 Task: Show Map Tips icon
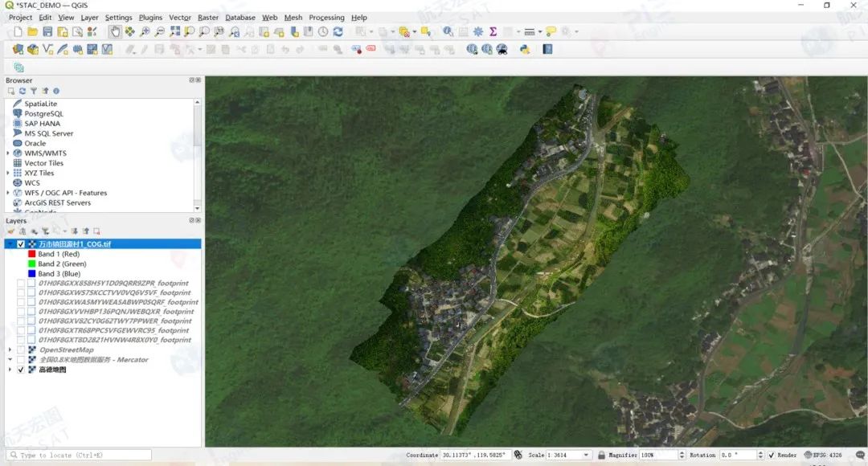pos(551,32)
